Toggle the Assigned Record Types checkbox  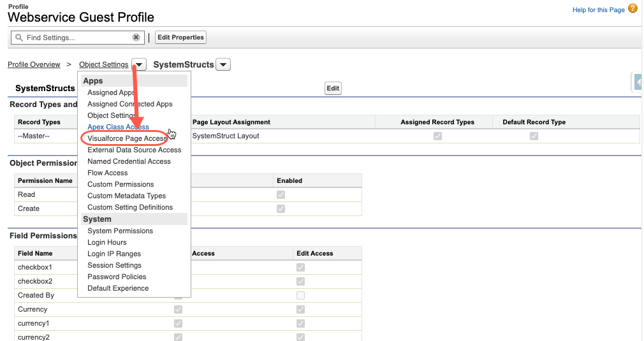pyautogui.click(x=437, y=136)
